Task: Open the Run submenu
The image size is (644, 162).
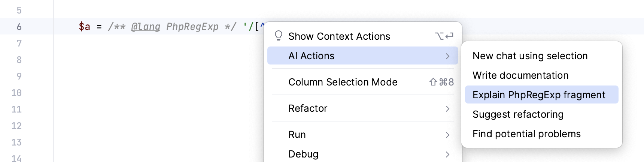Action: (297, 135)
